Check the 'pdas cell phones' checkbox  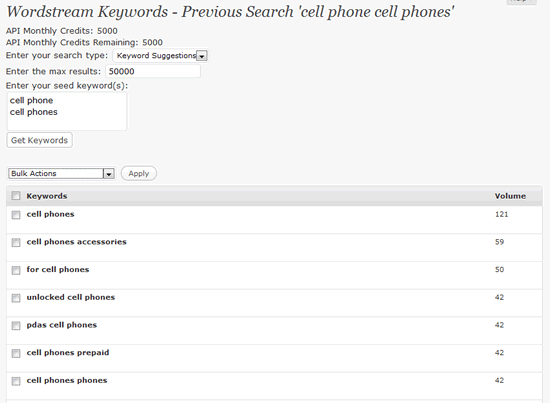16,325
